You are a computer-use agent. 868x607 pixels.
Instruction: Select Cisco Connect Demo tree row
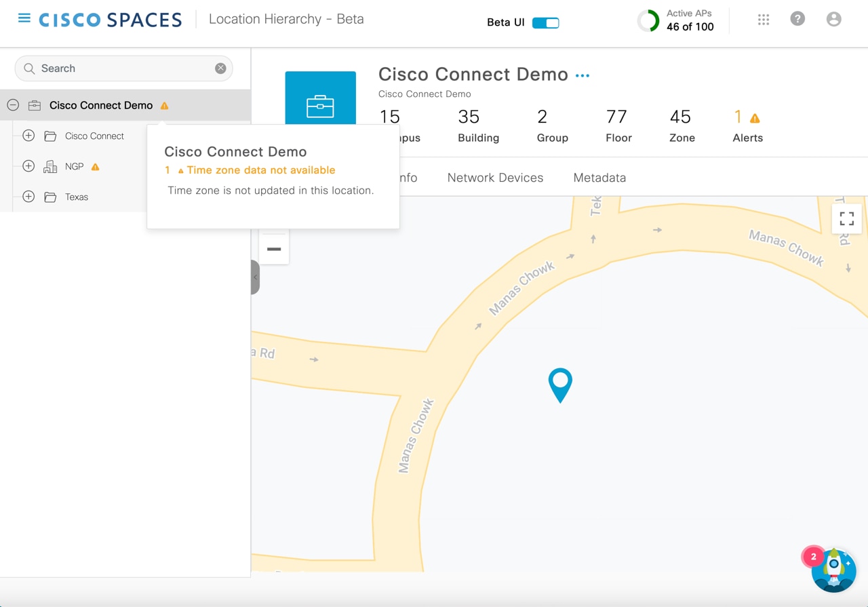(x=125, y=105)
